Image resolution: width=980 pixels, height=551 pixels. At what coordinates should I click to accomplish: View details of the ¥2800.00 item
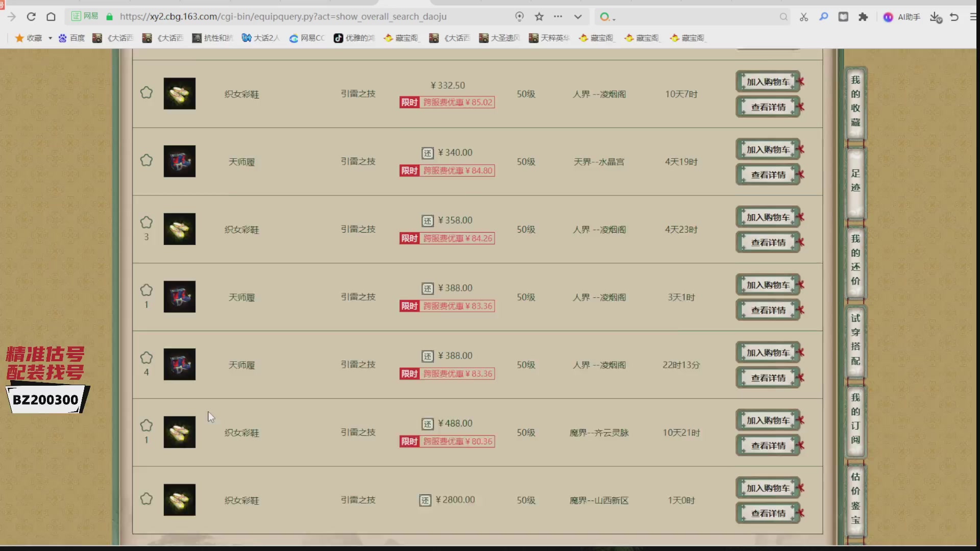pos(768,513)
